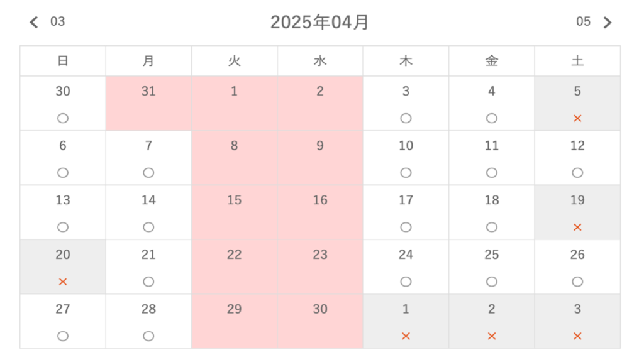Viewport: 644px width, 362px height.
Task: Click the 日 Sunday column header
Action: coord(63,61)
